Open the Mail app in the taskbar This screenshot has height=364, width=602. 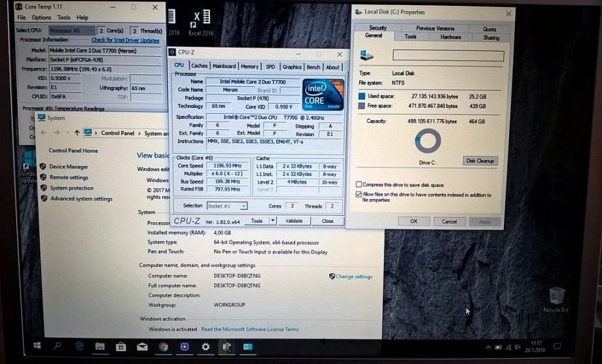point(142,347)
